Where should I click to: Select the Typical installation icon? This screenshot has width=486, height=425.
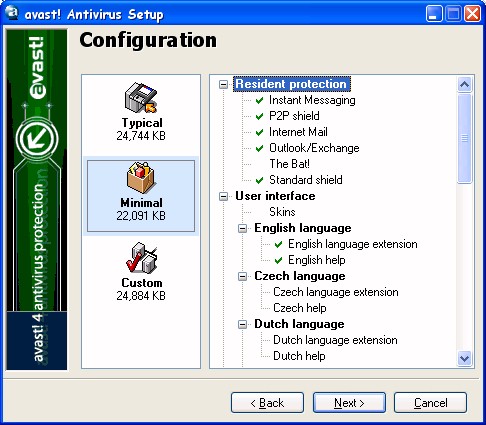pos(141,97)
